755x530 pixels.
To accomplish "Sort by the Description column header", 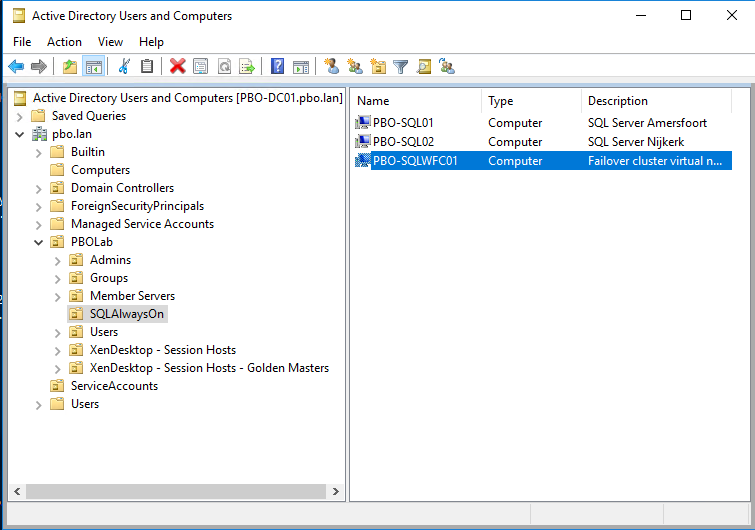I will pyautogui.click(x=657, y=101).
